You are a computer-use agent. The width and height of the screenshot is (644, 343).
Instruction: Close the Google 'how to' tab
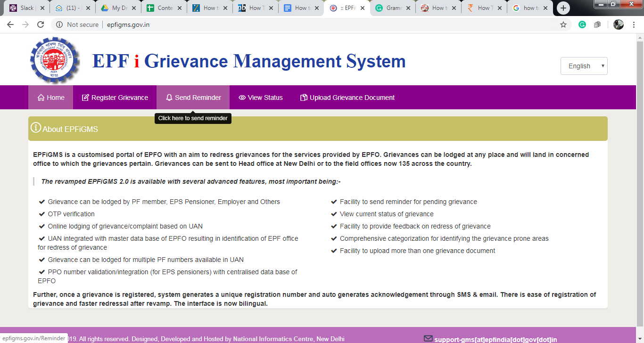[545, 8]
